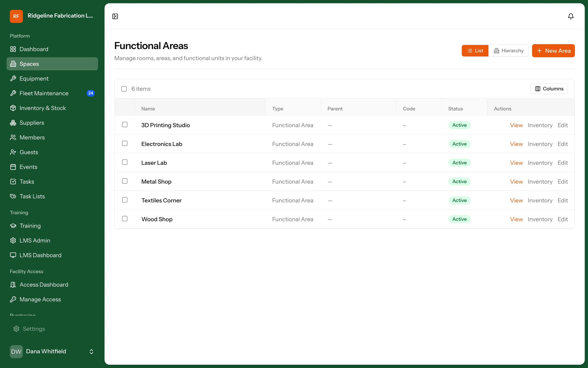Click Active status of Metal Shop
The width and height of the screenshot is (588, 368).
point(459,182)
